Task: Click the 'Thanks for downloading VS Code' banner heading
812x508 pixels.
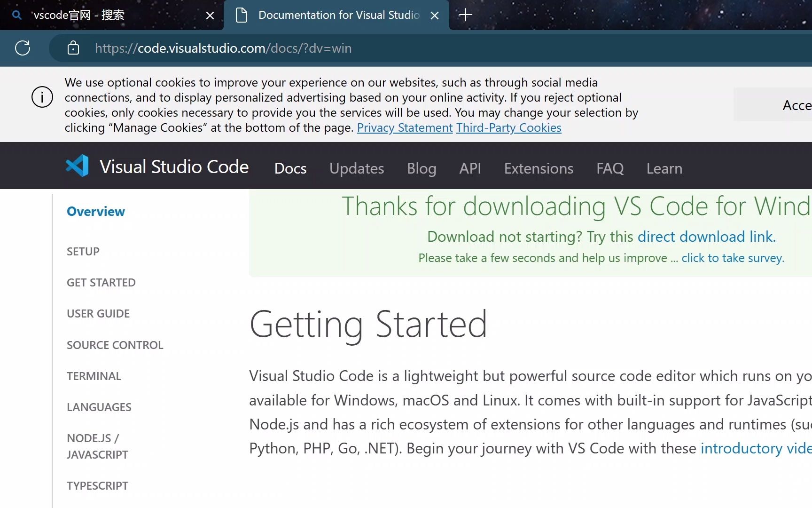Action: point(577,206)
